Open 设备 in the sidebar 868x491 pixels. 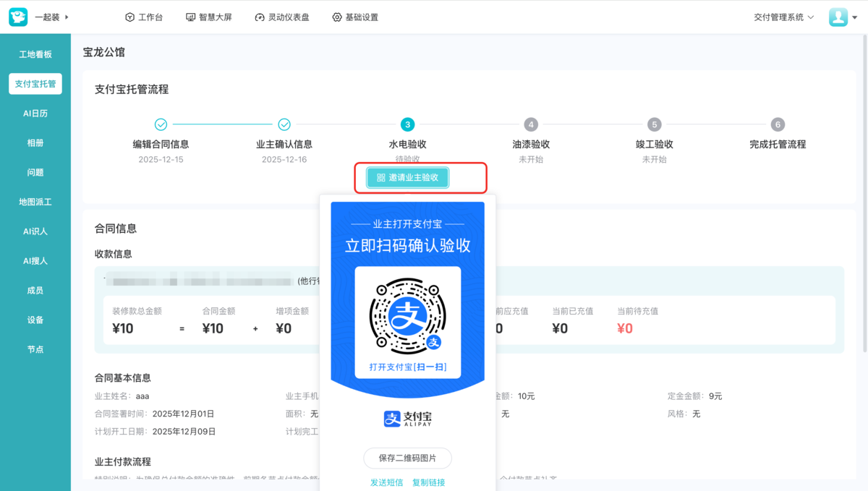35,320
